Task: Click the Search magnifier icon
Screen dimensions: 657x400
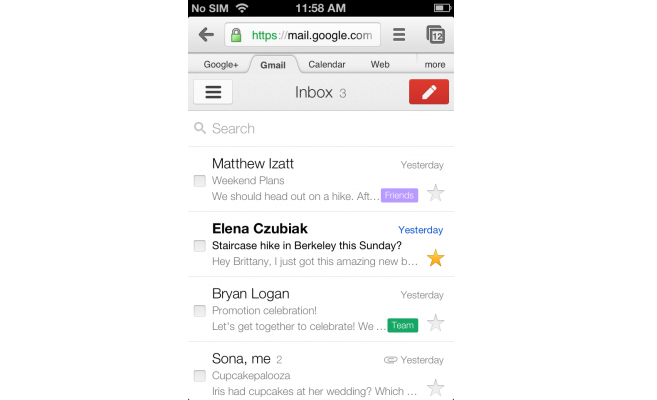Action: 200,128
